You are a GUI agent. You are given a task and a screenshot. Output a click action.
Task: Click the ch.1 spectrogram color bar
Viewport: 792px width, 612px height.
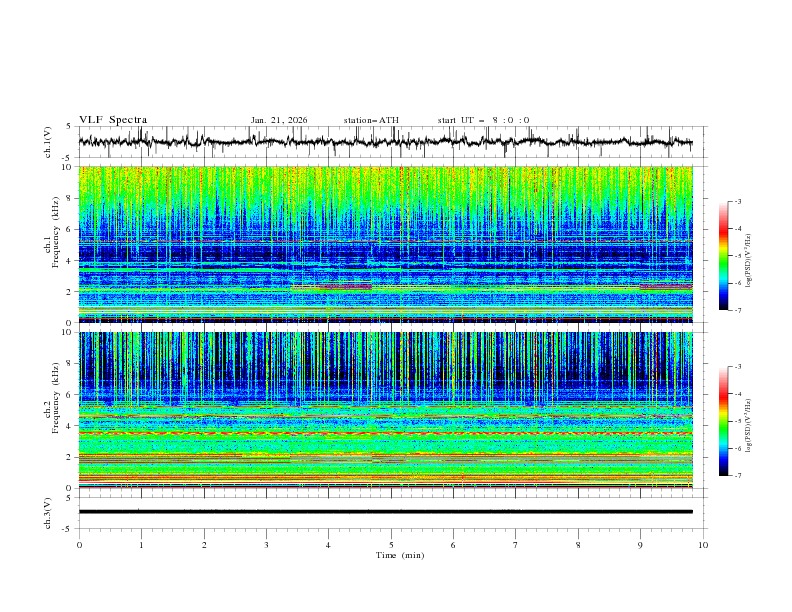(723, 256)
